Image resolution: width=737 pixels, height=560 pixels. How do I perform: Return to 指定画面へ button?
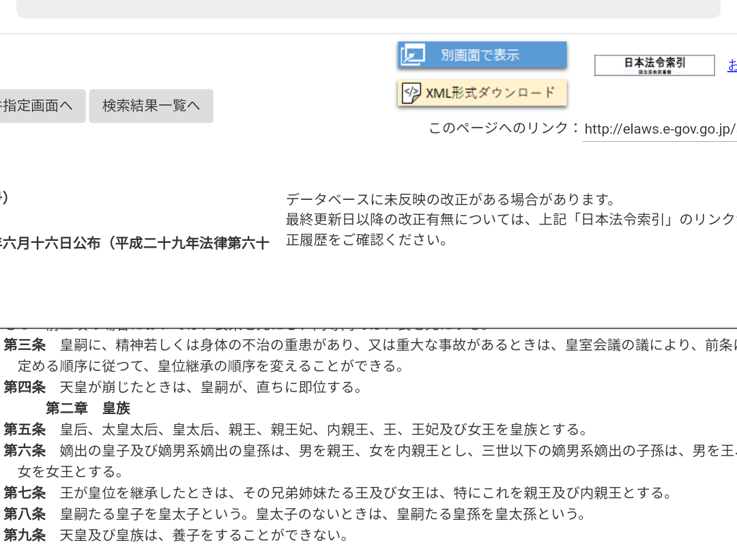[x=42, y=106]
